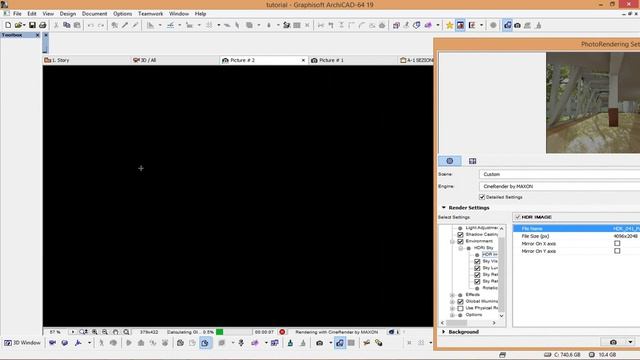Click the Cut scissors icon

[56, 25]
